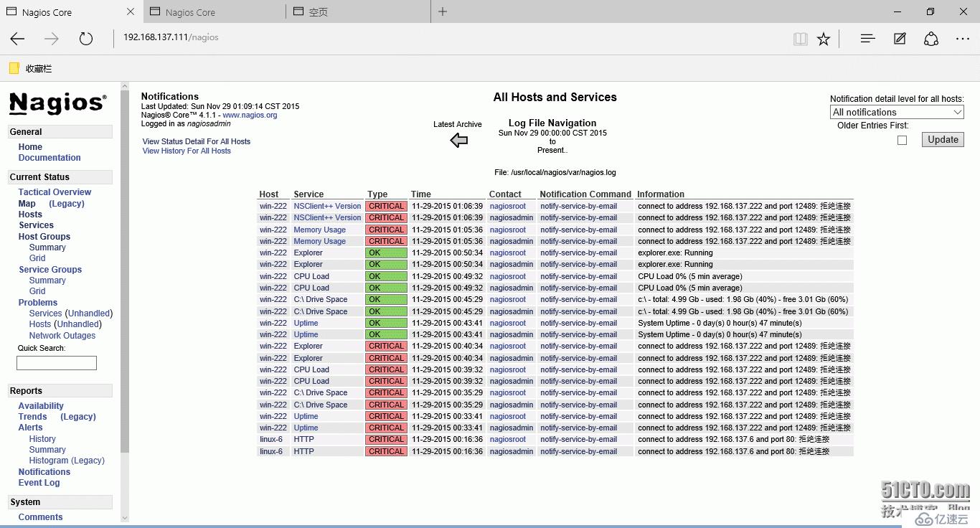980x528 pixels.
Task: Open View History For All Hosts
Action: click(187, 151)
